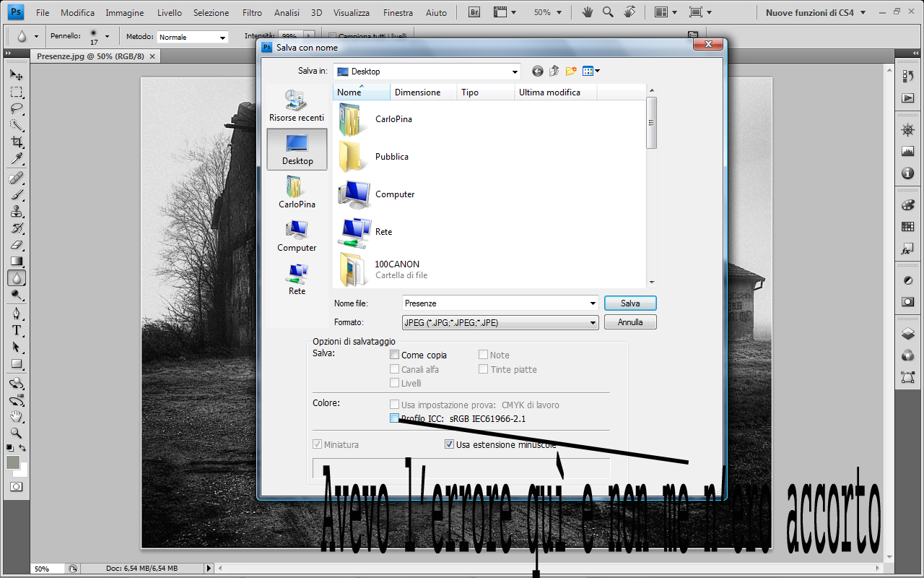924x578 pixels.
Task: Select the Move tool
Action: coord(16,75)
